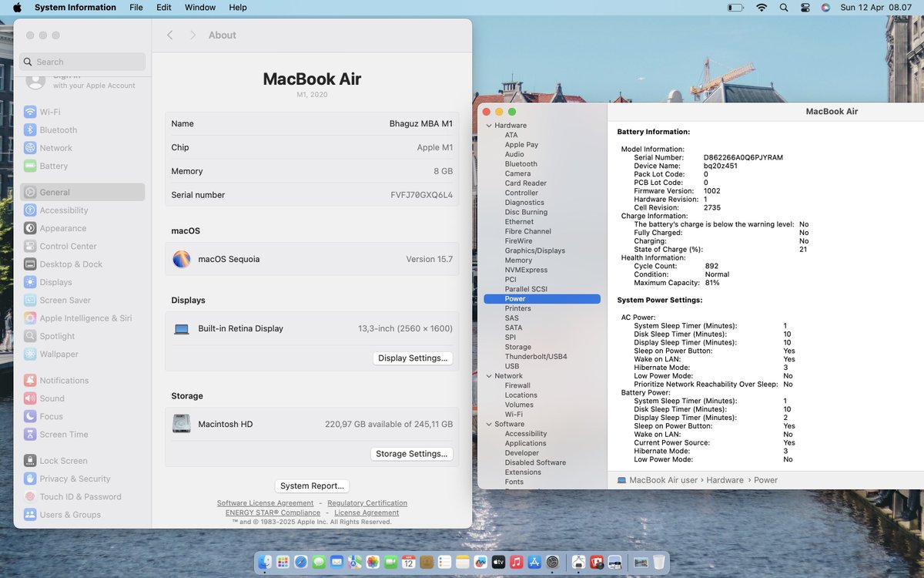Image resolution: width=924 pixels, height=578 pixels.
Task: Open Touch ID & Password settings
Action: tap(82, 497)
